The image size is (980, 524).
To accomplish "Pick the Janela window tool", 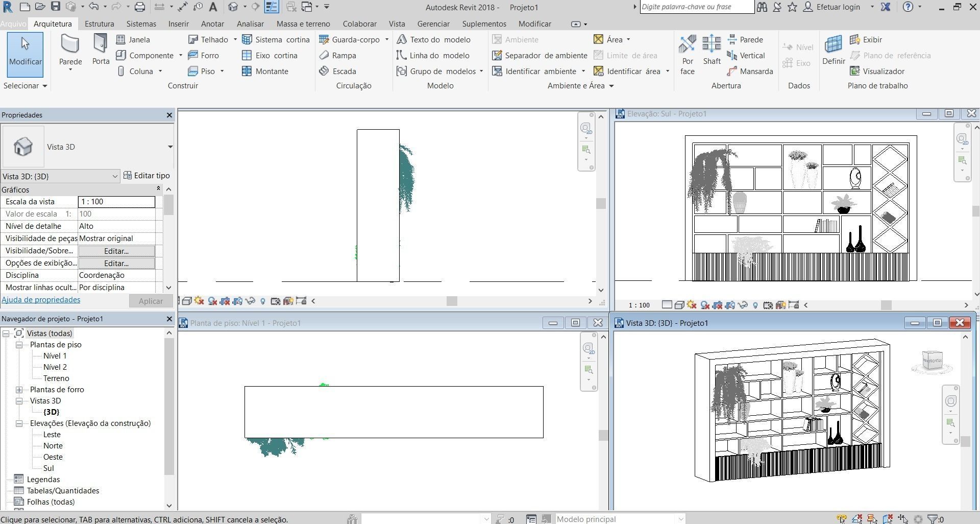I will (133, 39).
